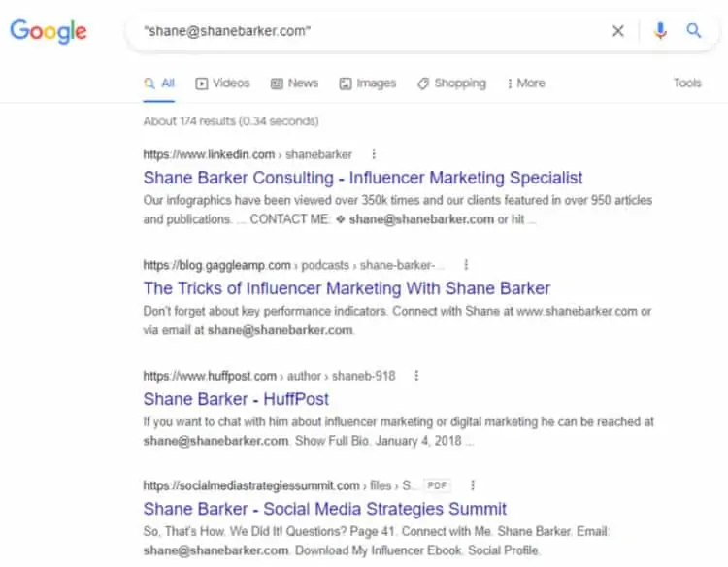Switch to the Shopping tab
728x567 pixels.
pyautogui.click(x=451, y=83)
